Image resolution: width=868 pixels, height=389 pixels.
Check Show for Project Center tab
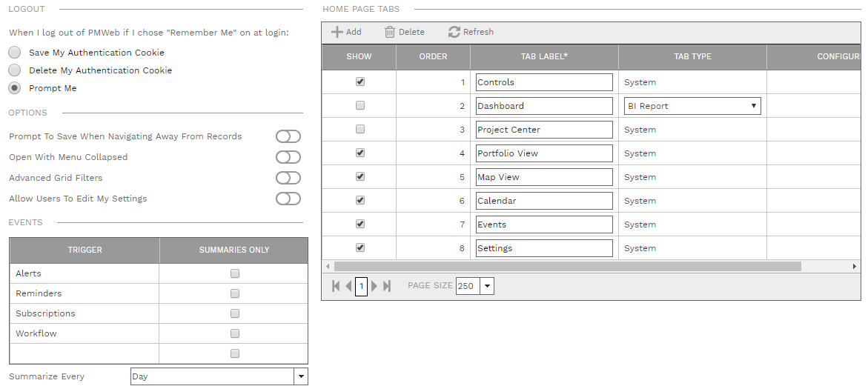pos(360,129)
